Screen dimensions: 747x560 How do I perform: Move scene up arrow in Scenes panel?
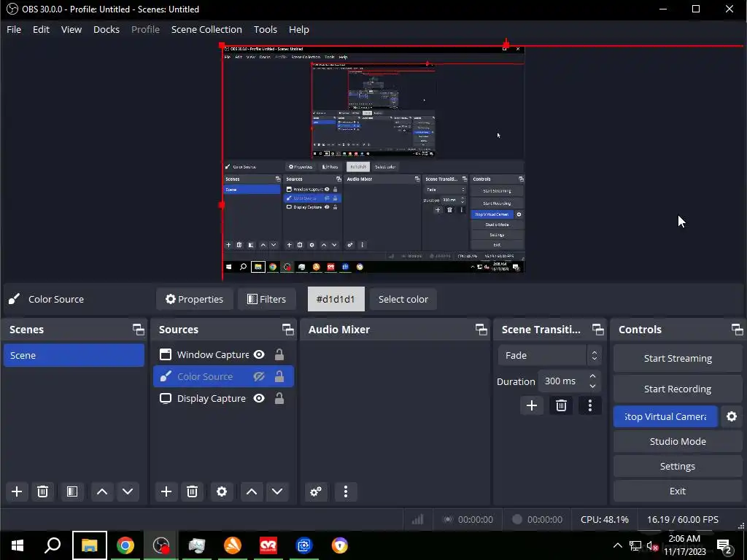[102, 491]
